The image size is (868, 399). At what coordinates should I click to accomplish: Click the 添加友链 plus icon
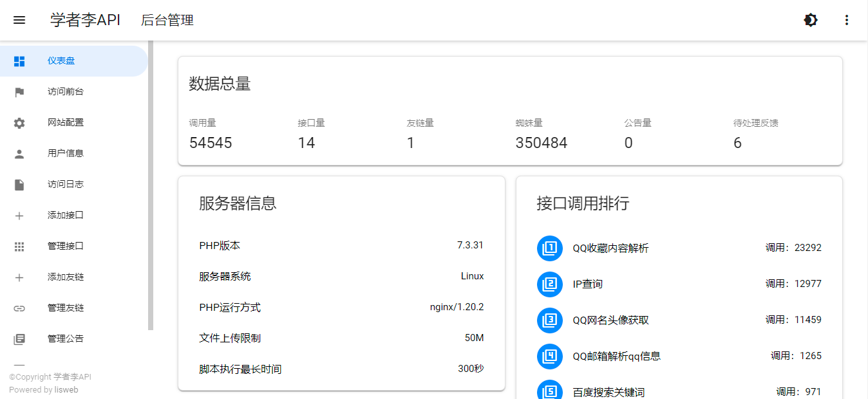click(x=19, y=277)
